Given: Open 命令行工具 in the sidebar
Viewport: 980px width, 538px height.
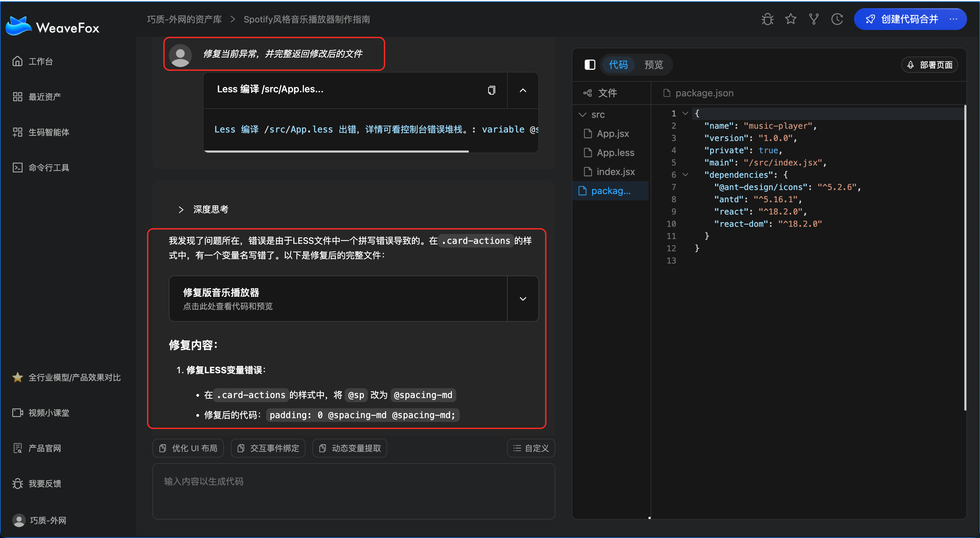Looking at the screenshot, I should [48, 168].
